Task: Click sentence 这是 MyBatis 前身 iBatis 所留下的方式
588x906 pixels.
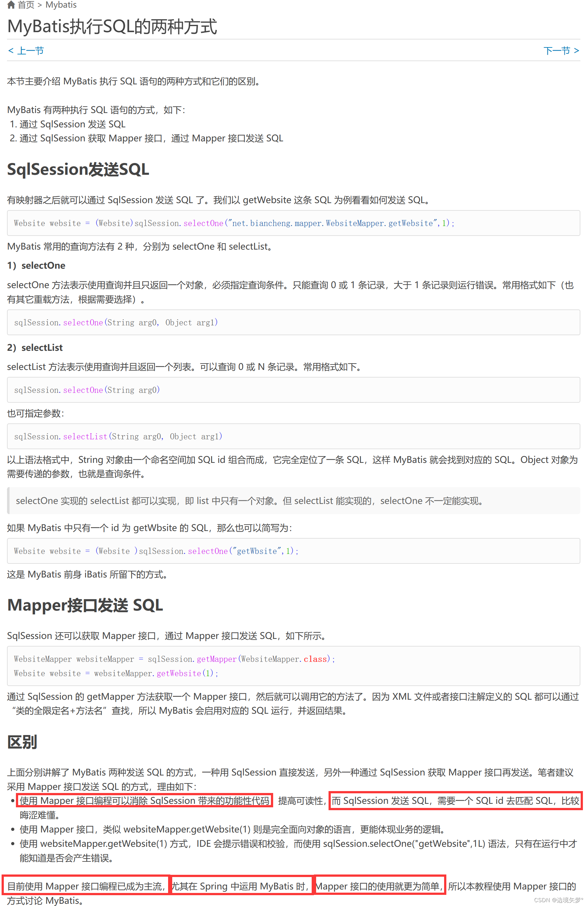Action: 88,574
